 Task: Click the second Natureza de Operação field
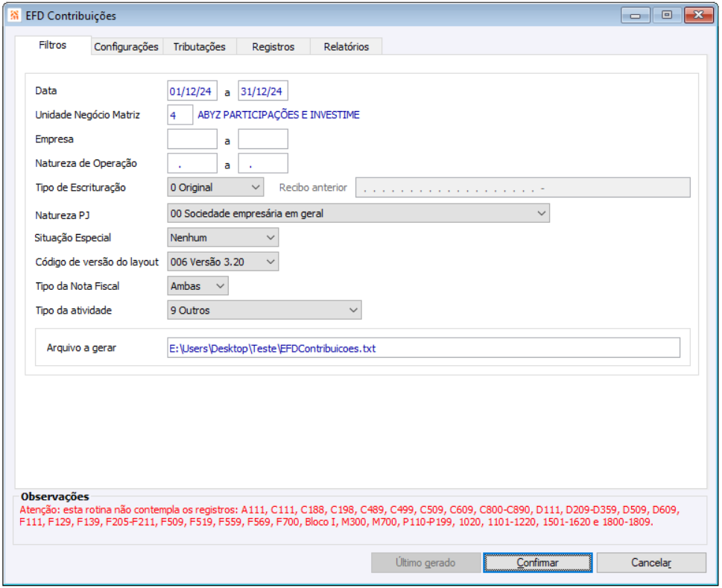coord(263,163)
